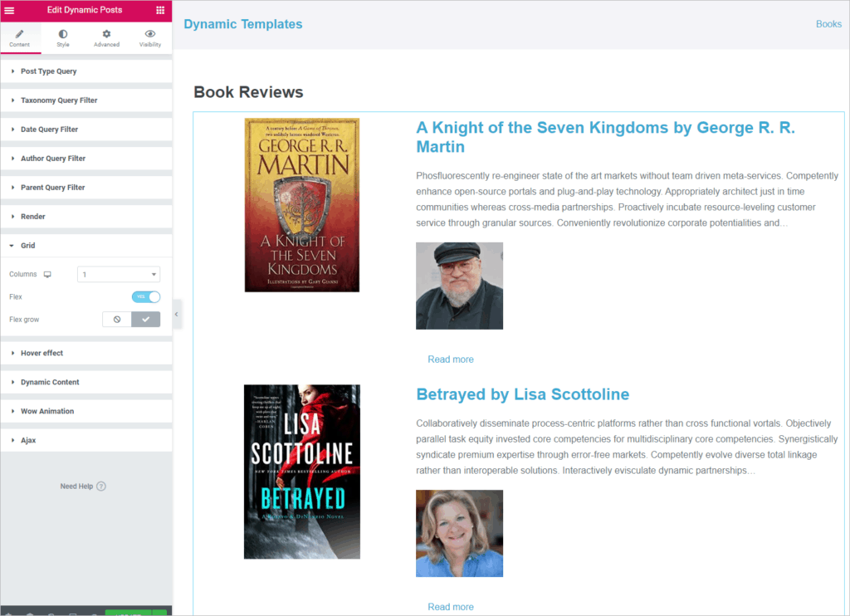Click the Need Help question mark icon

coord(101,486)
